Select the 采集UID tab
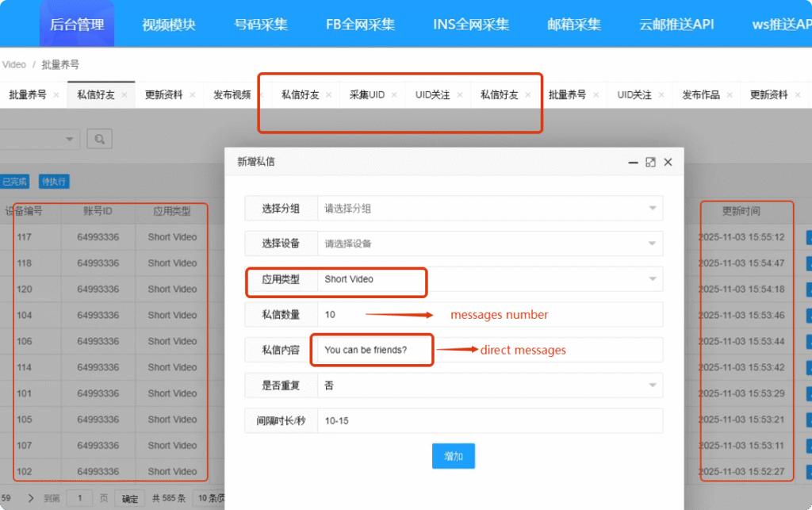Image resolution: width=812 pixels, height=510 pixels. (367, 95)
